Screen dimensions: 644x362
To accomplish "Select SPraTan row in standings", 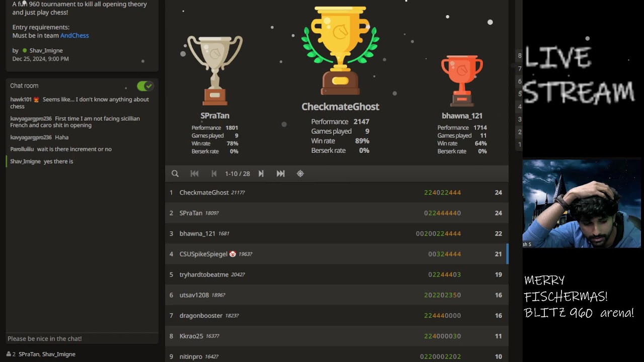I will coord(337,213).
